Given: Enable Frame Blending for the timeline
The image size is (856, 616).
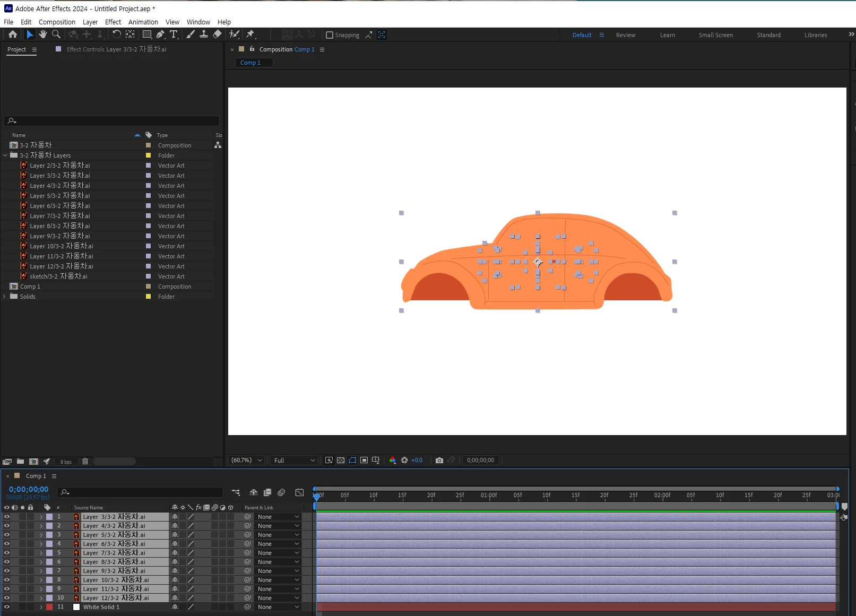Looking at the screenshot, I should (x=267, y=492).
